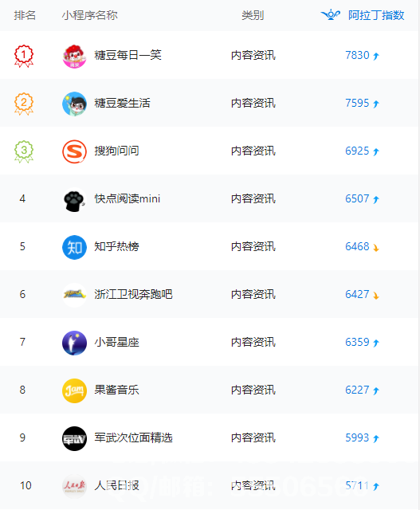Viewport: 420px width, 510px height.
Task: Select the orange 搜狗问问 S logo
Action: pos(74,151)
